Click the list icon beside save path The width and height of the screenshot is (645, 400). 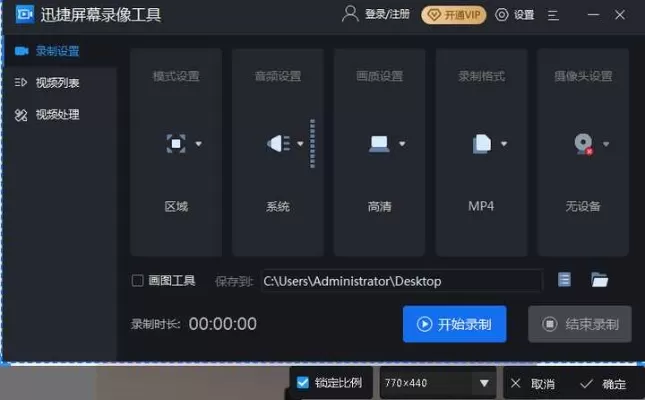coord(564,280)
